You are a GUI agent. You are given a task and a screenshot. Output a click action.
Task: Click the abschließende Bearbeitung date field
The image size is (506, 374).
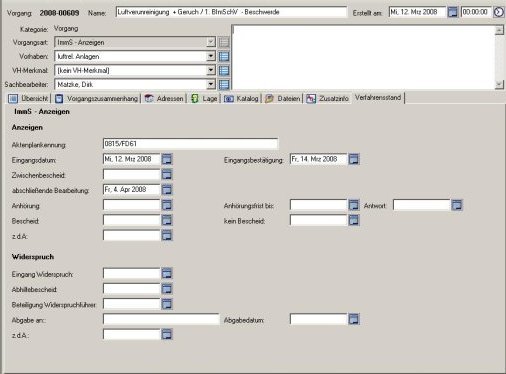(132, 190)
